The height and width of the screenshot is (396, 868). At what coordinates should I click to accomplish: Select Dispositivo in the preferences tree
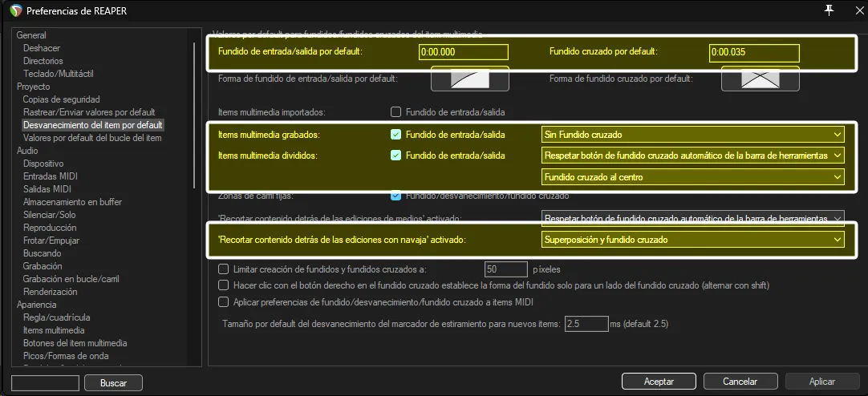(43, 164)
